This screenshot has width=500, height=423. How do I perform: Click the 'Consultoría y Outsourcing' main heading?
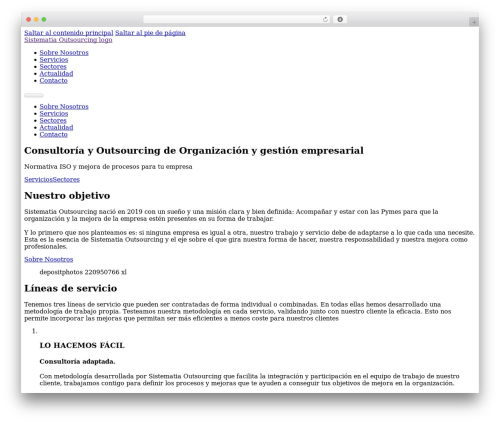click(x=194, y=151)
